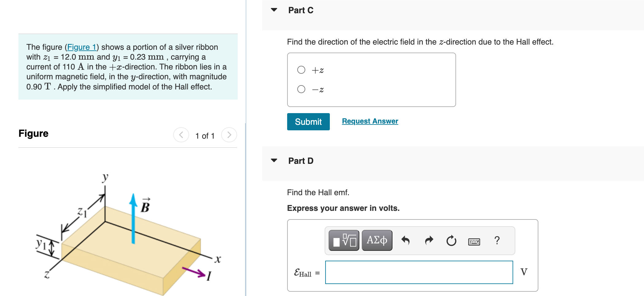Collapse the Part C section
The height and width of the screenshot is (296, 644).
point(274,10)
